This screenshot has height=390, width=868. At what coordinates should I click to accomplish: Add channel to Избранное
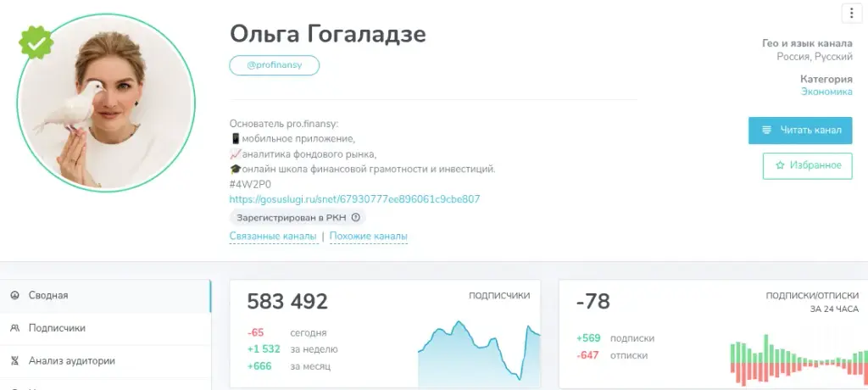[807, 165]
